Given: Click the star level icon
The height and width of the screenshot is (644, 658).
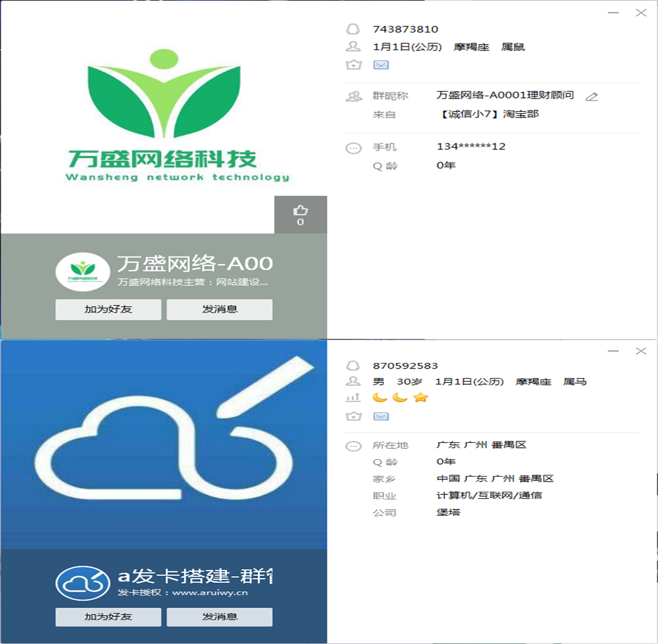Looking at the screenshot, I should pyautogui.click(x=420, y=397).
